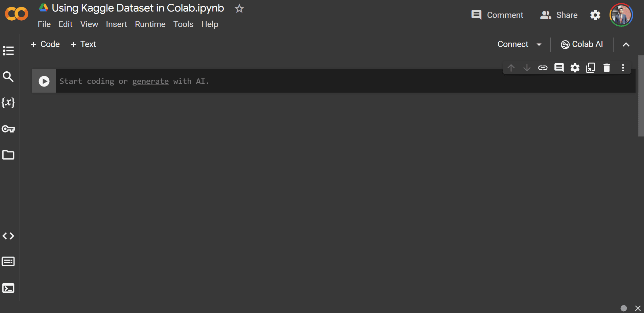Open Find and replace search icon
This screenshot has height=313, width=644.
[x=8, y=77]
